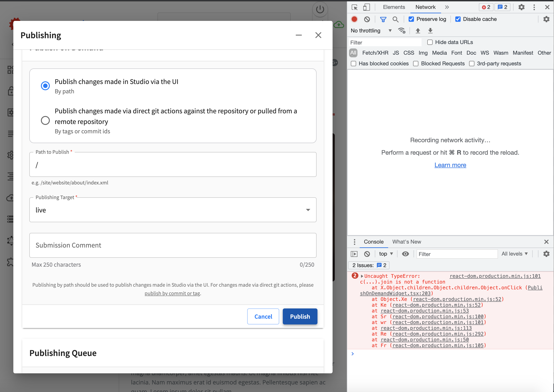Click the import HAR file upload icon
Image resolution: width=554 pixels, height=392 pixels.
pos(418,31)
